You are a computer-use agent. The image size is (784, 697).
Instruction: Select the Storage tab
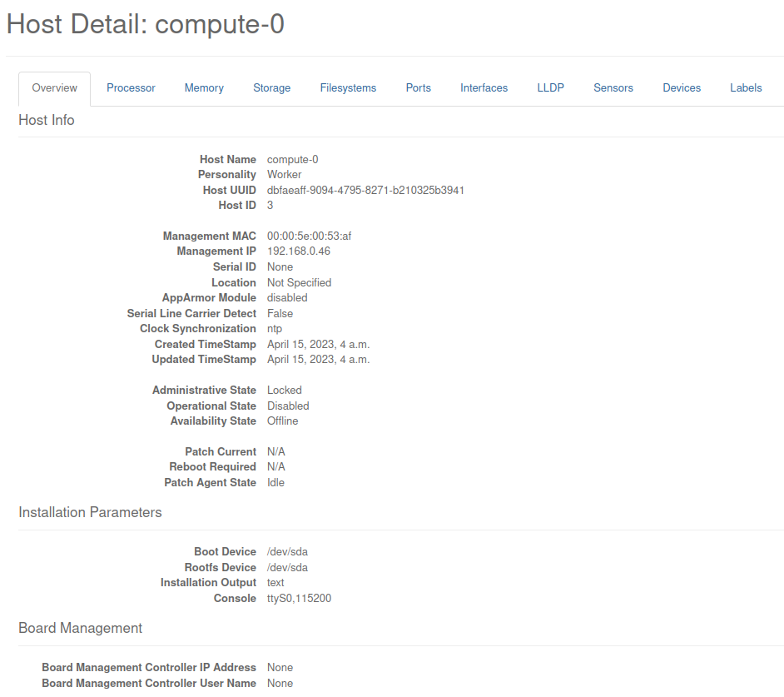[271, 87]
